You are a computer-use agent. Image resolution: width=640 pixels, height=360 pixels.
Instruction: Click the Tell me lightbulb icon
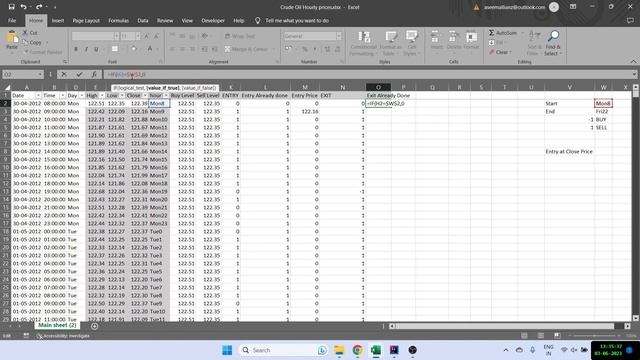click(258, 20)
